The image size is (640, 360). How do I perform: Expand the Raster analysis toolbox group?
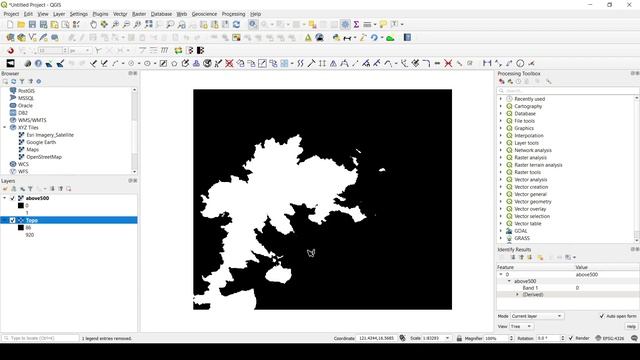(501, 158)
